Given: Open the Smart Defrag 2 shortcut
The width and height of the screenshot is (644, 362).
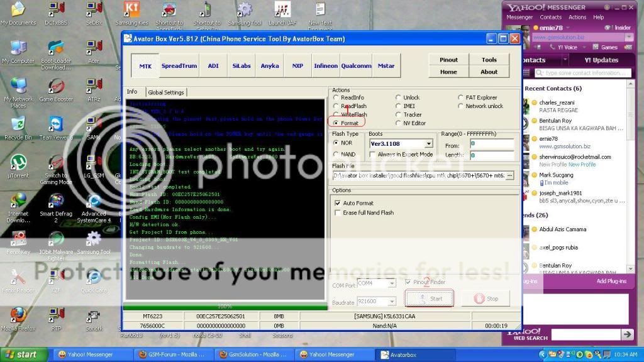Looking at the screenshot, I should pyautogui.click(x=57, y=201).
